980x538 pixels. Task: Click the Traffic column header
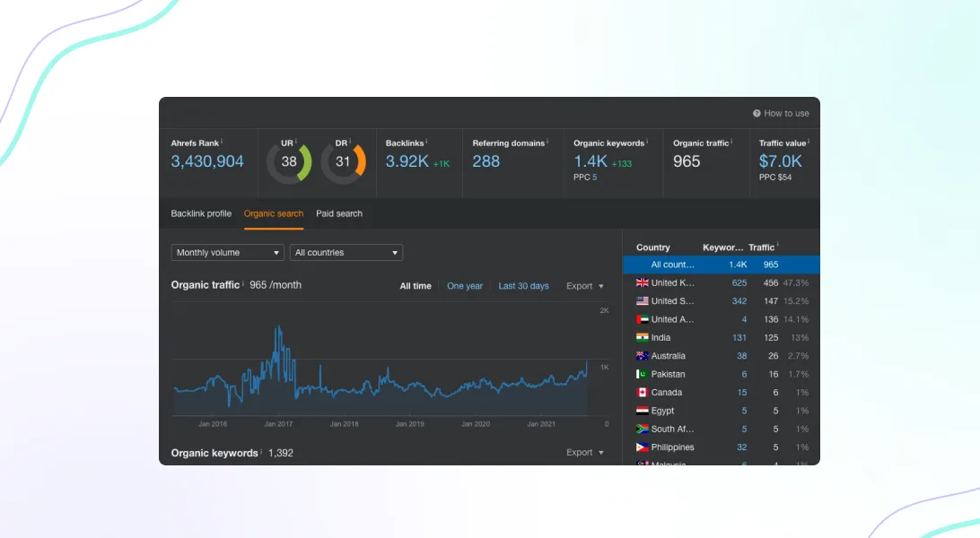tap(761, 247)
